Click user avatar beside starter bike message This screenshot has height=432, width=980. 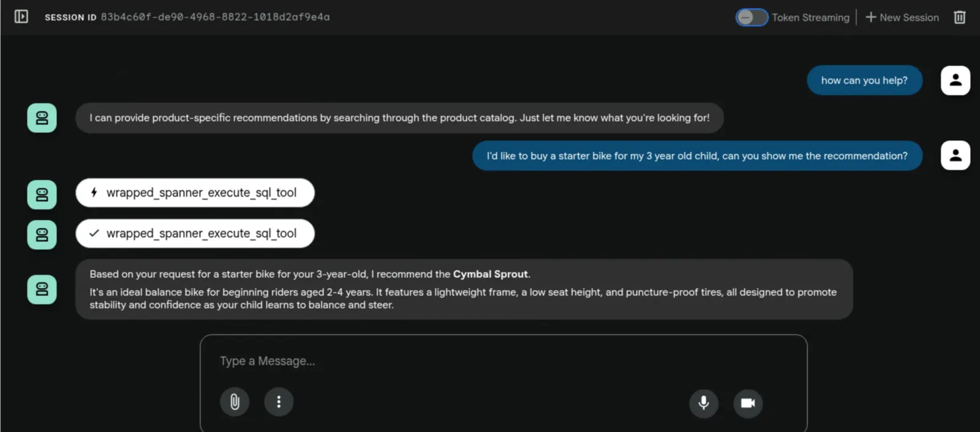point(956,155)
